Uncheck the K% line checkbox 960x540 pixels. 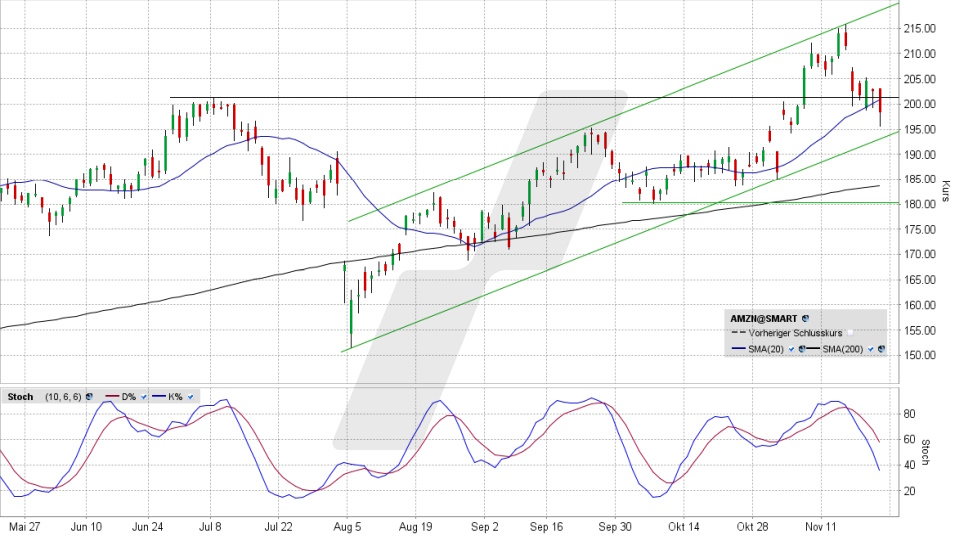[190, 397]
